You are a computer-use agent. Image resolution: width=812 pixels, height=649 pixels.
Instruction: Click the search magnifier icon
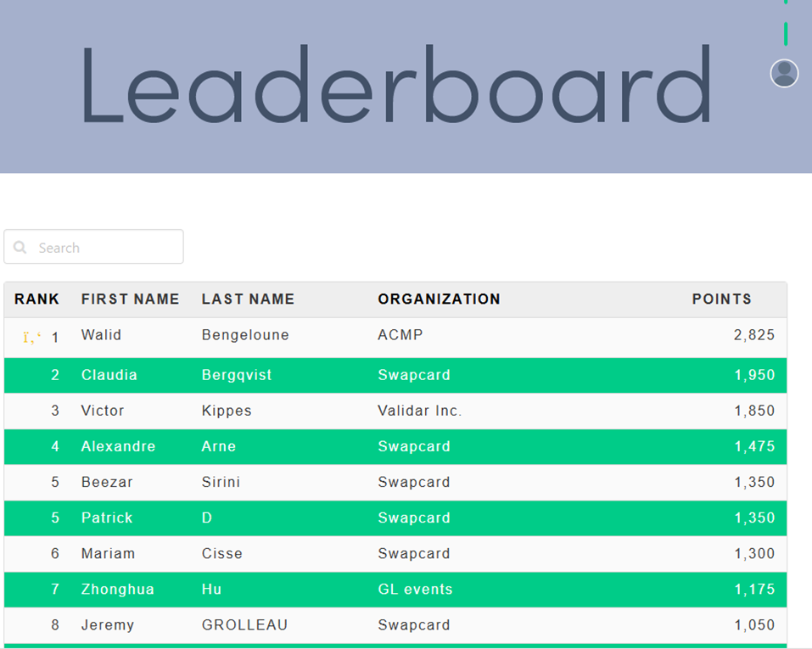[20, 248]
